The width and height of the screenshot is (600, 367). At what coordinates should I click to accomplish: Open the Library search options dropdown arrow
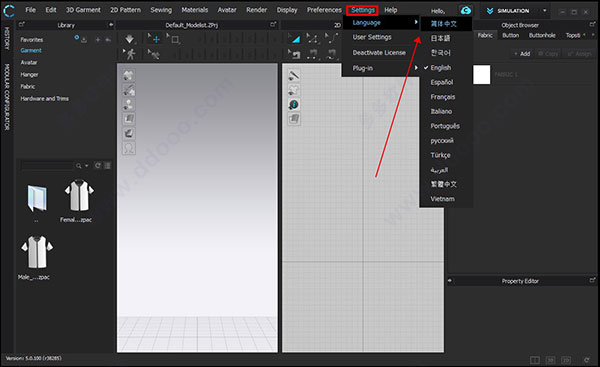(x=86, y=166)
